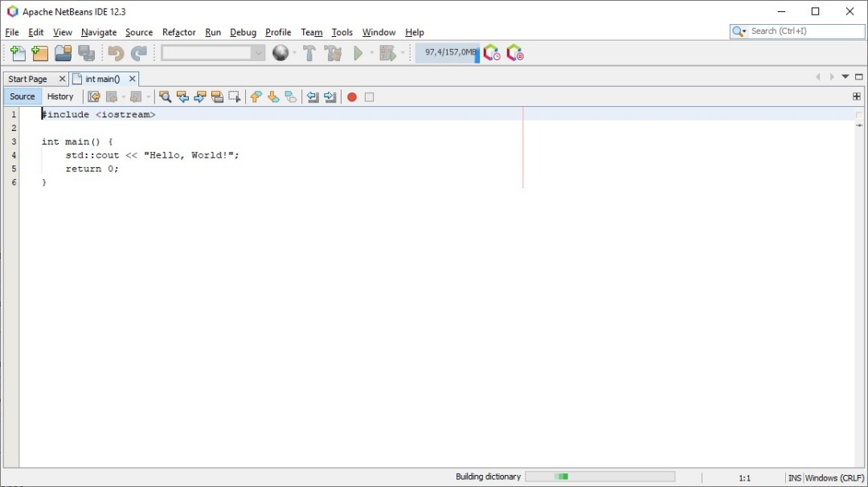The height and width of the screenshot is (487, 868).
Task: Jump to the next bookmark
Action: pos(273,96)
